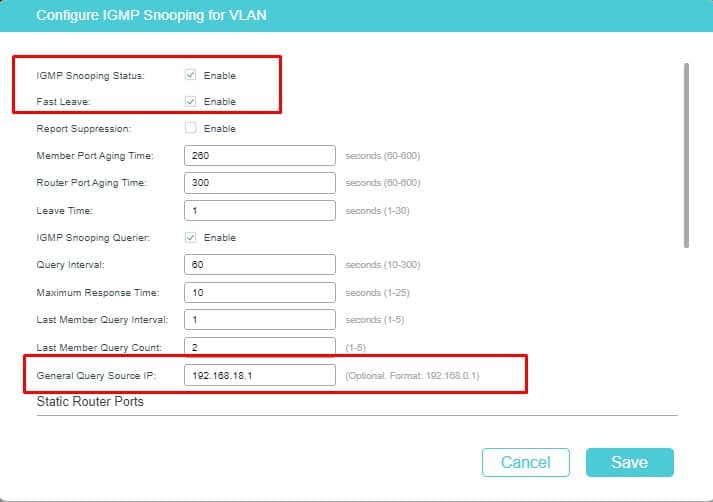Screen dimensions: 713x502
Task: Click the Query Interval input field
Action: tap(260, 265)
